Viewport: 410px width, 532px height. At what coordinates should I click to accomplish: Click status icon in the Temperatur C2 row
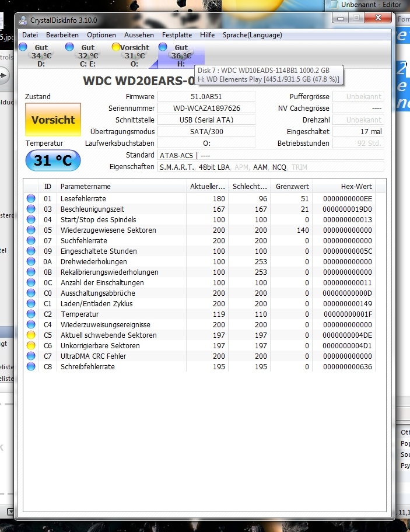coord(31,314)
